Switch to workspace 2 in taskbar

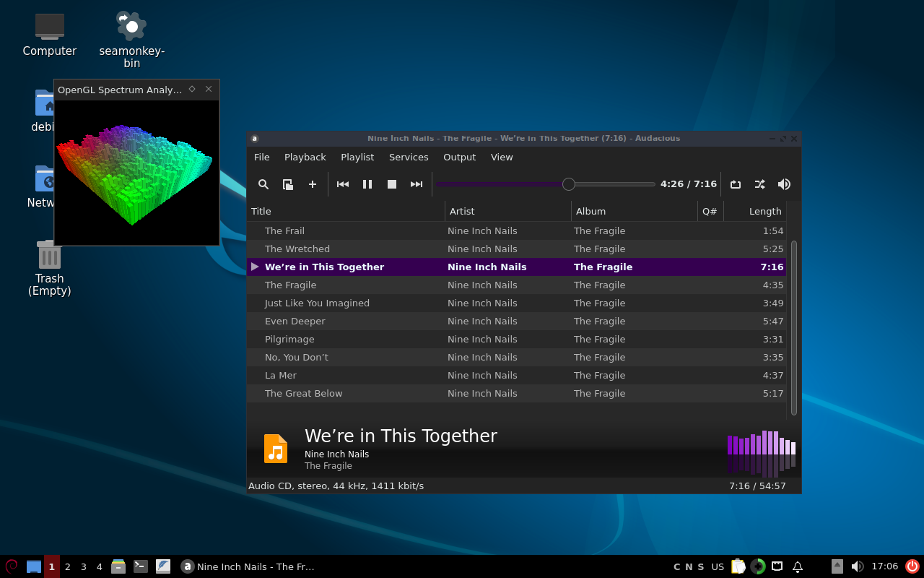coord(68,566)
